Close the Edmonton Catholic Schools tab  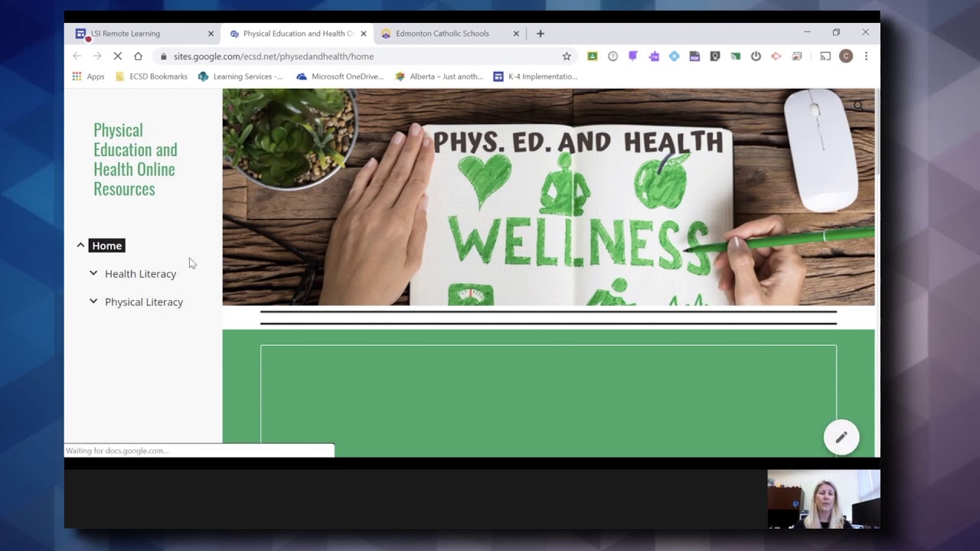coord(516,34)
